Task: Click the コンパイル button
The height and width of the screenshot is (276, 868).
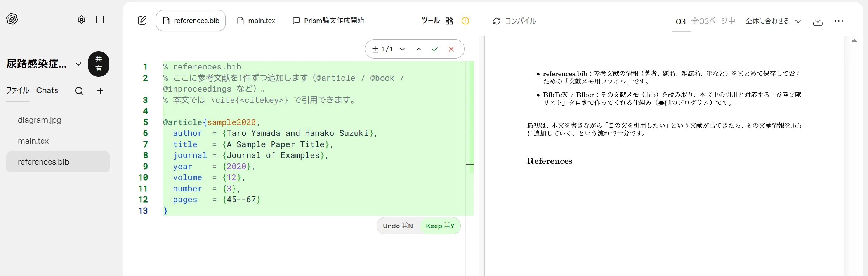Action: [x=514, y=21]
